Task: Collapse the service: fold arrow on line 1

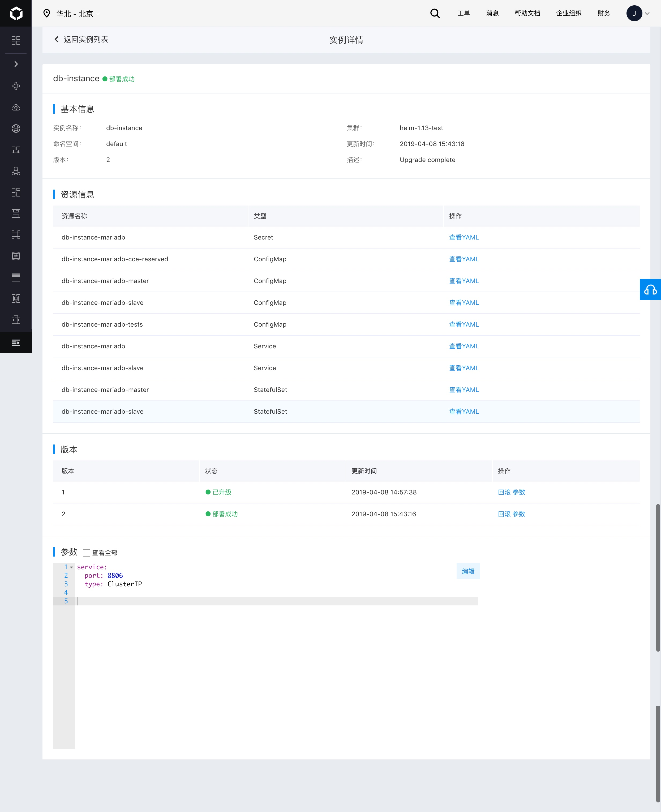Action: [x=71, y=567]
